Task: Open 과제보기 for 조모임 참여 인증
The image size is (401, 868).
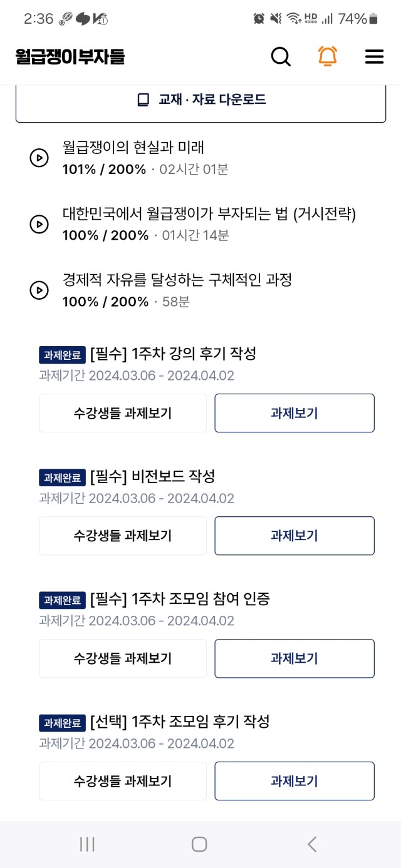Action: pyautogui.click(x=294, y=658)
